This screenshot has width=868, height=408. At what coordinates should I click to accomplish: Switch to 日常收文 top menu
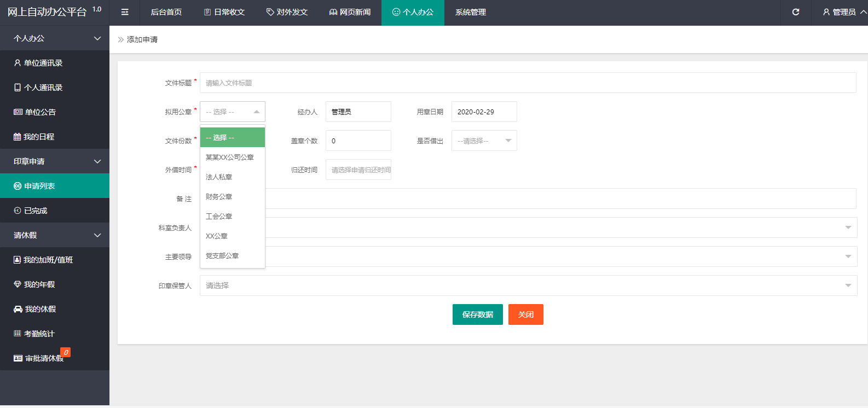click(224, 12)
